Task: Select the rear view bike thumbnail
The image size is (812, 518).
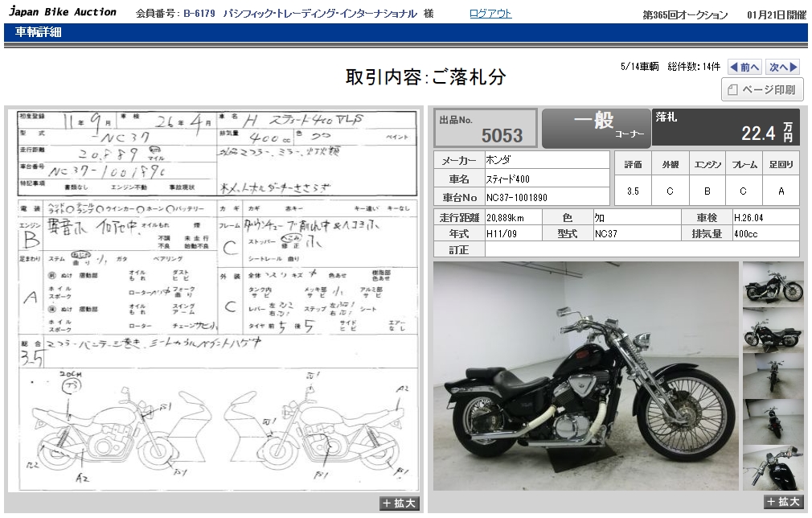Action: [x=773, y=421]
